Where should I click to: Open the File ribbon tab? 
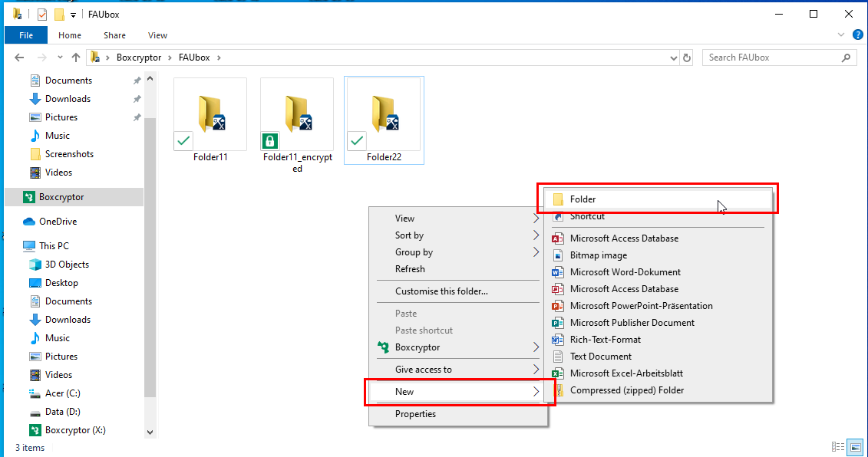pyautogui.click(x=26, y=35)
